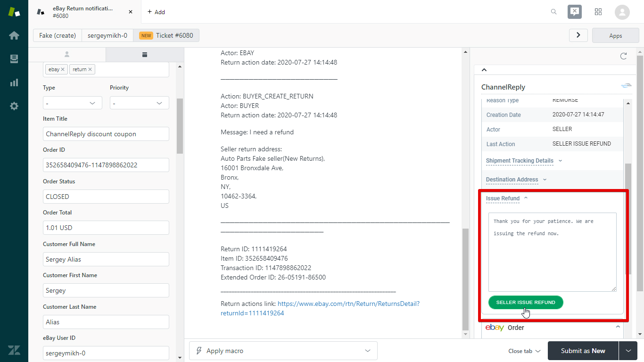Click the ChannelReply panel scrollbar
This screenshot has width=644, height=362.
click(x=627, y=219)
